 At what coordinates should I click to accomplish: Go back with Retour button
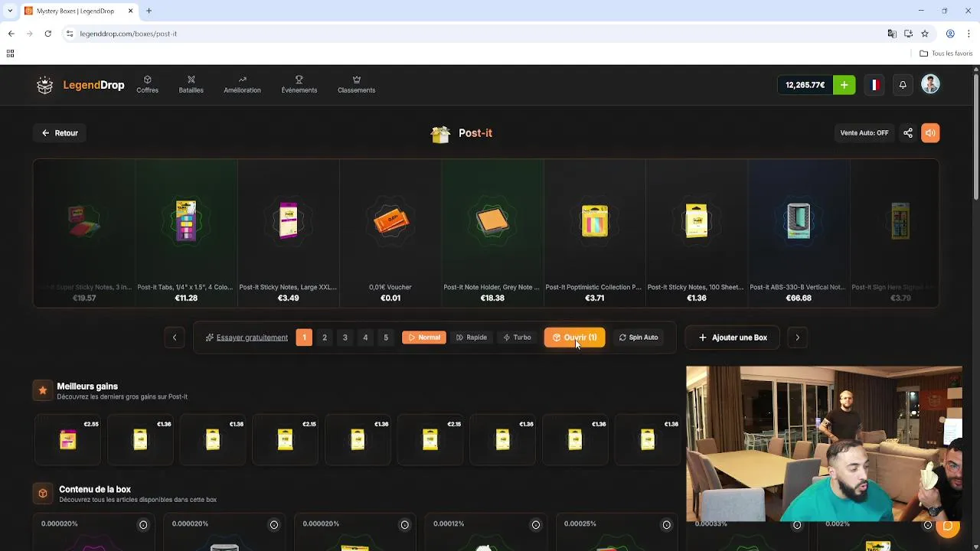pos(60,133)
